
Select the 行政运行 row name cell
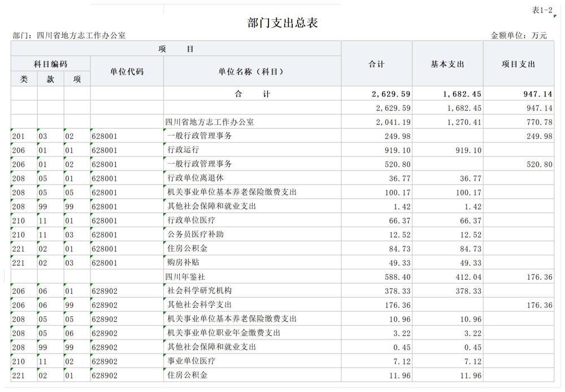(x=184, y=150)
